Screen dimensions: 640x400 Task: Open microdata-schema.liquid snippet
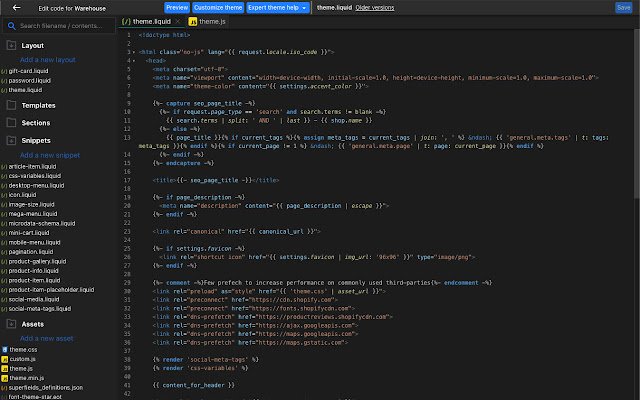pos(42,224)
